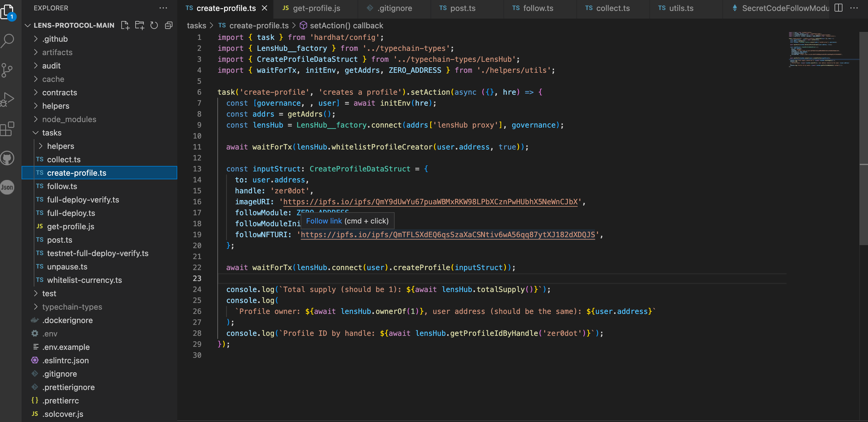Open the editor more actions menu

tap(854, 8)
